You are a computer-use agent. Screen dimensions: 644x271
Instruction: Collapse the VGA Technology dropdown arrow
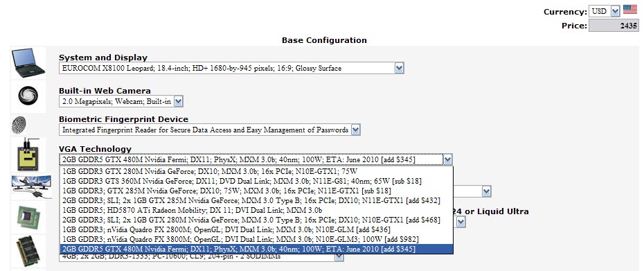click(x=447, y=159)
